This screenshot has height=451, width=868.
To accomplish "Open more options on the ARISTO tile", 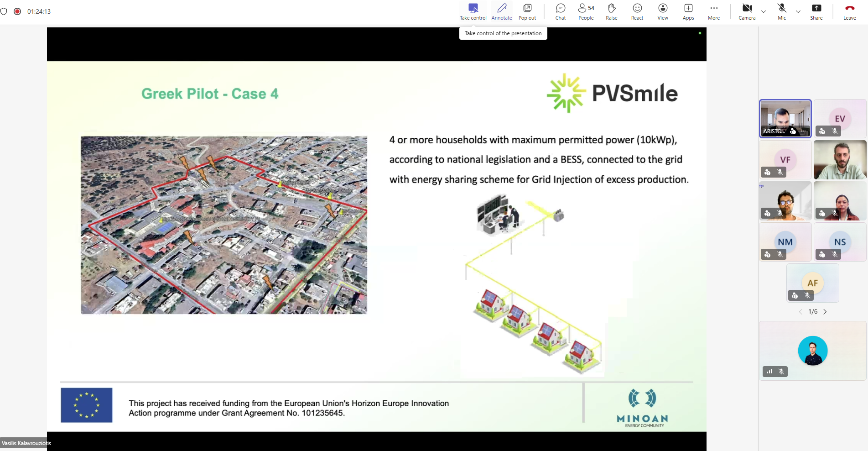I will click(x=803, y=131).
